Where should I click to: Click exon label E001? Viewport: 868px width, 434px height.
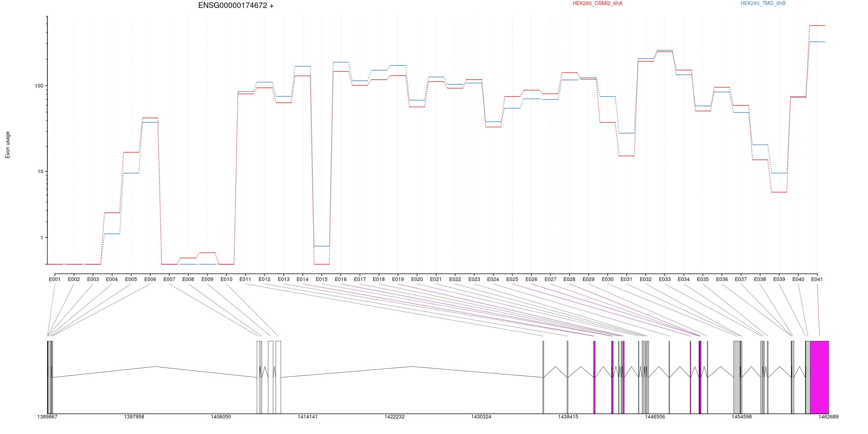tap(55, 279)
